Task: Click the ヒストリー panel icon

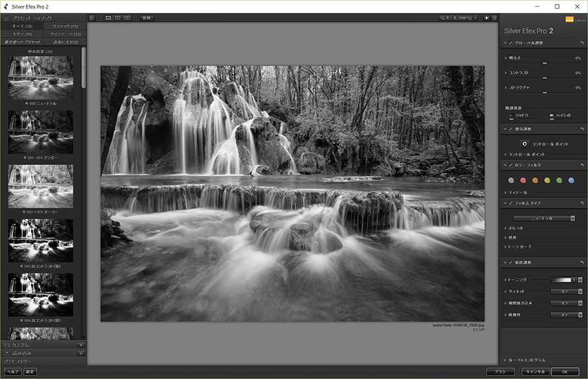Action: coord(7,361)
